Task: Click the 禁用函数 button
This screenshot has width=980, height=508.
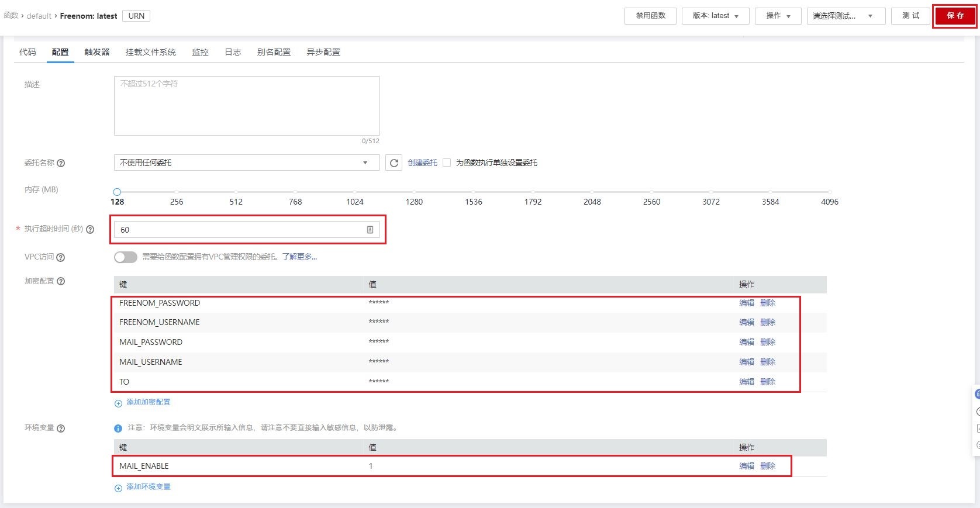Action: pos(651,16)
